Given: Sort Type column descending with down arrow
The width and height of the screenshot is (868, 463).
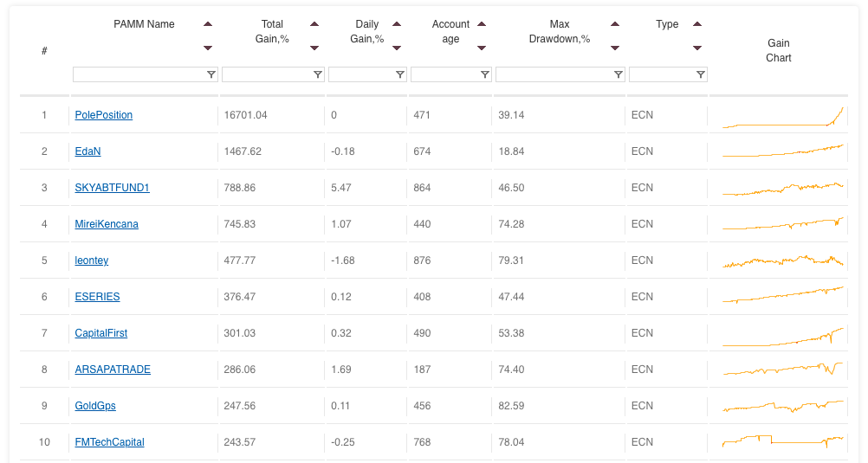Looking at the screenshot, I should (697, 48).
